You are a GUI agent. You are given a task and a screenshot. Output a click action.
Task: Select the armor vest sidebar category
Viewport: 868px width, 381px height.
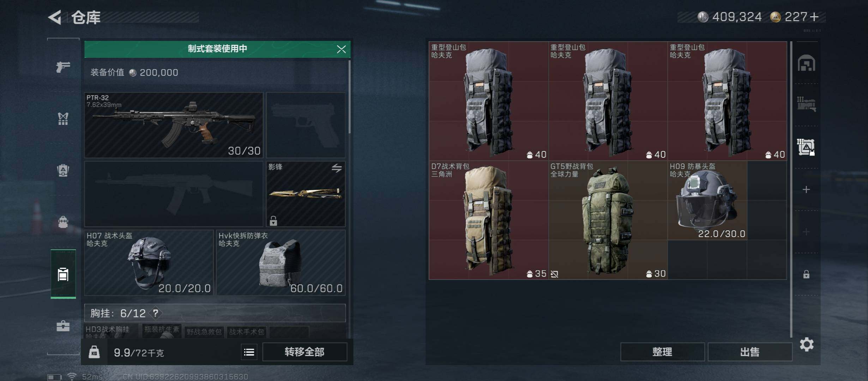click(x=63, y=119)
